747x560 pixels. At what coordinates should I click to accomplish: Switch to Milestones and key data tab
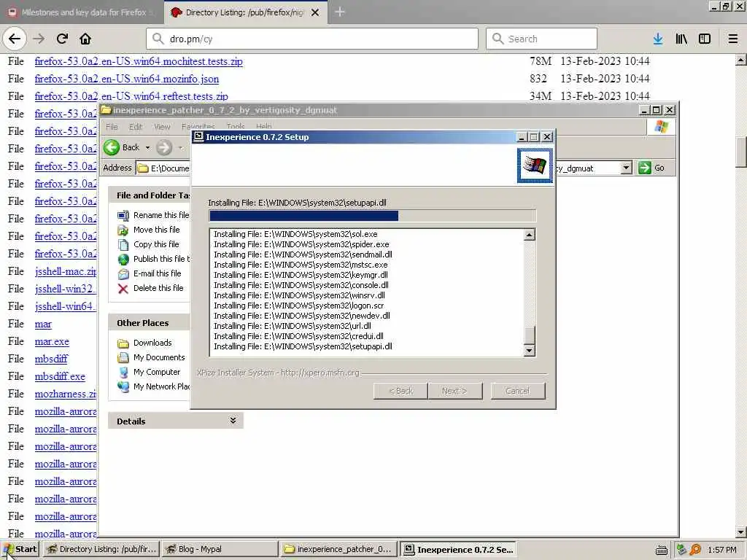(82, 12)
